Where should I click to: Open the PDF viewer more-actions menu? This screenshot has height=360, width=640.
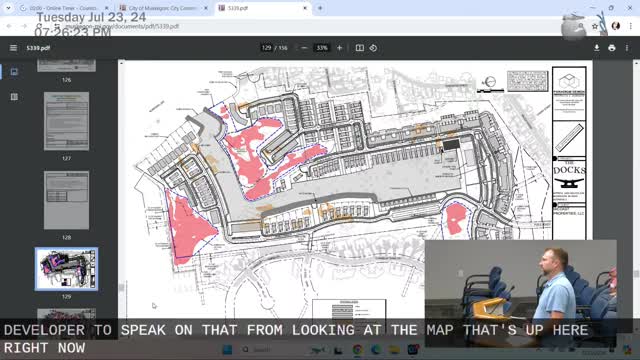pyautogui.click(x=627, y=48)
